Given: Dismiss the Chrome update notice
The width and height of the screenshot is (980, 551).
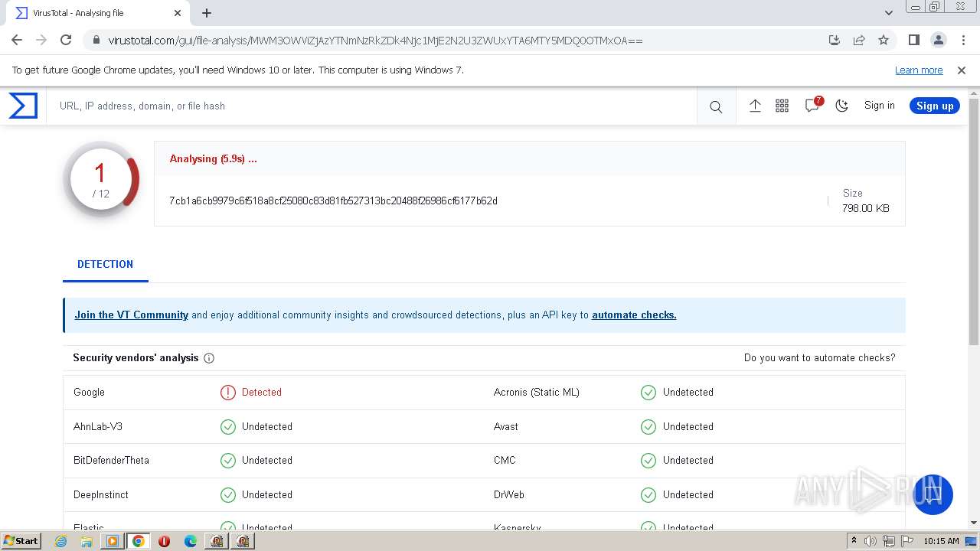Looking at the screenshot, I should [962, 70].
